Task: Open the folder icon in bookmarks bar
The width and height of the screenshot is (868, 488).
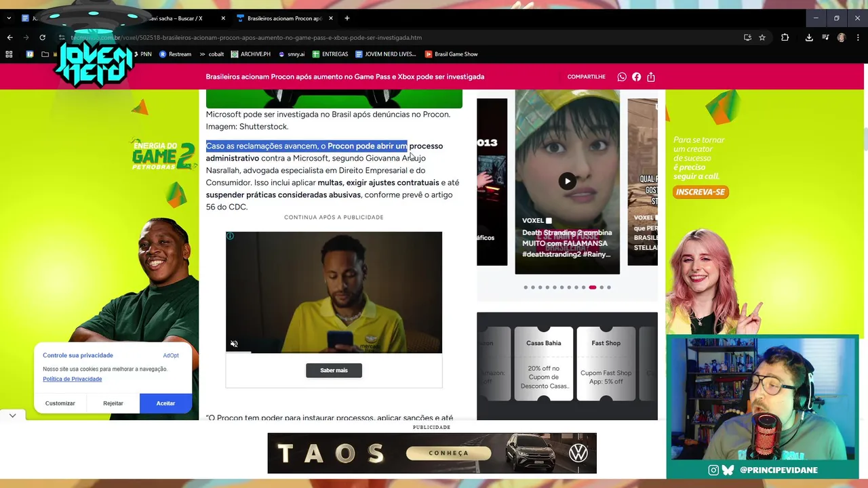Action: point(45,54)
